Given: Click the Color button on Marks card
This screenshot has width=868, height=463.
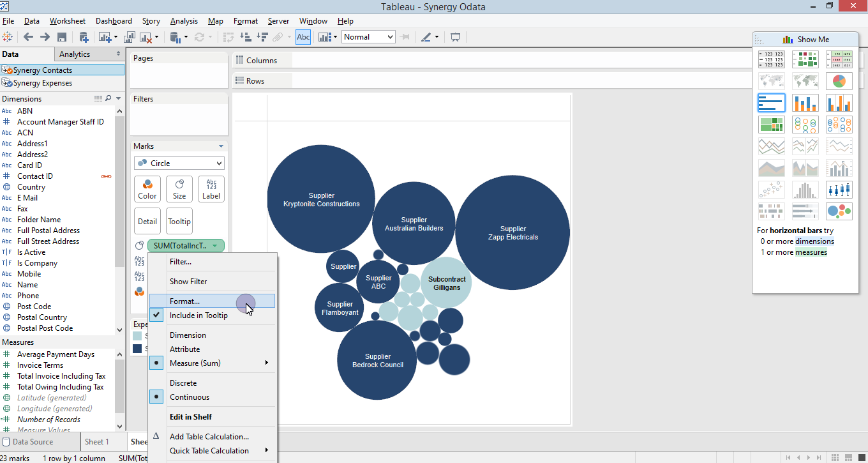Looking at the screenshot, I should coord(147,189).
